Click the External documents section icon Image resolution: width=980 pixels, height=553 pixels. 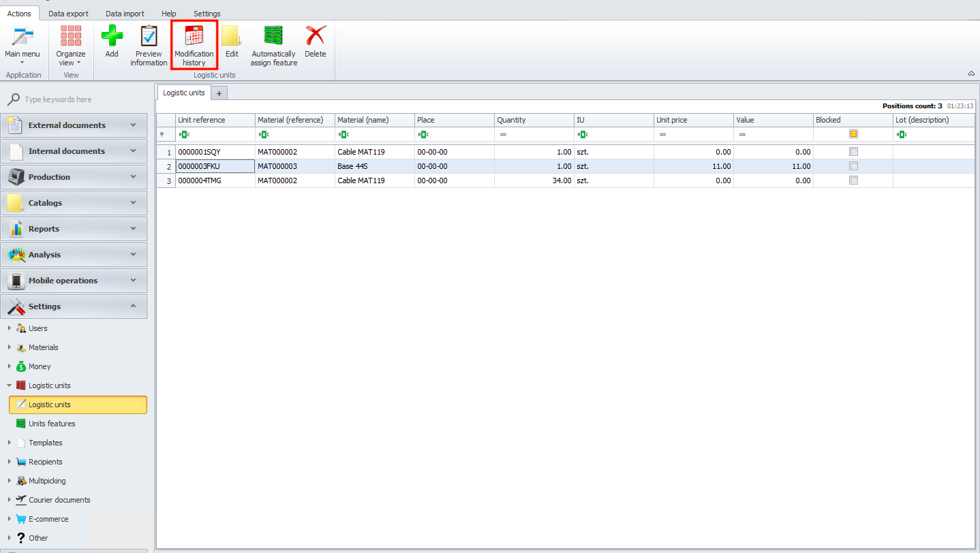[16, 125]
